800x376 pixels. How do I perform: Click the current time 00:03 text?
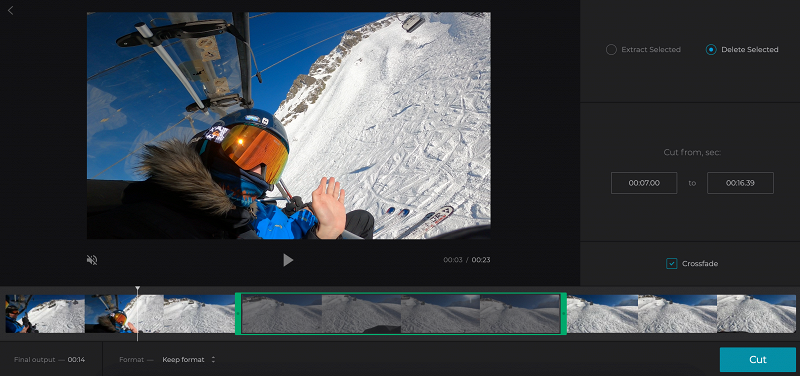click(453, 260)
